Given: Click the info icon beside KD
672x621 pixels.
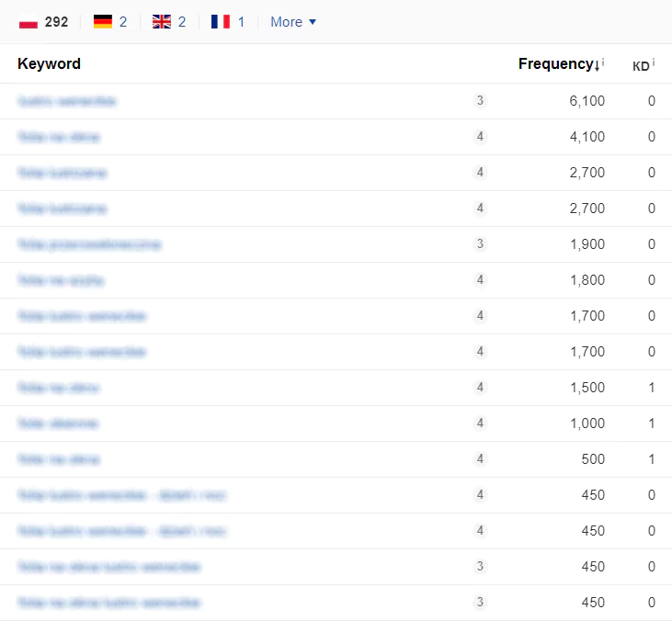Looking at the screenshot, I should (x=654, y=63).
